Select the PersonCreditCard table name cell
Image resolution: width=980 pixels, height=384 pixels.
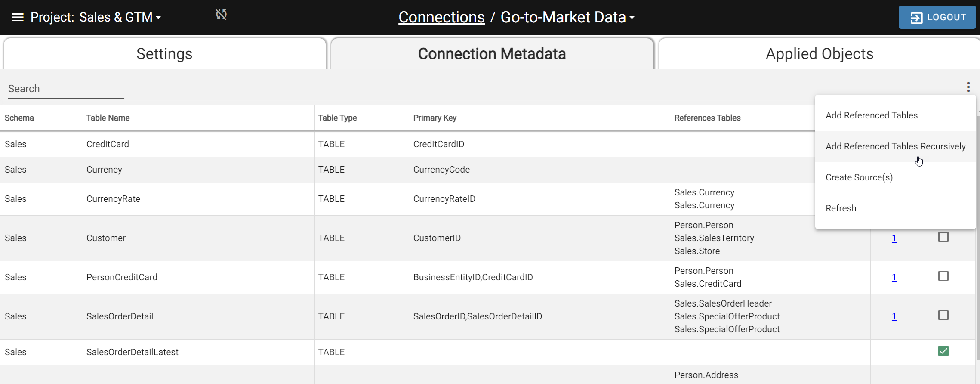(x=198, y=277)
